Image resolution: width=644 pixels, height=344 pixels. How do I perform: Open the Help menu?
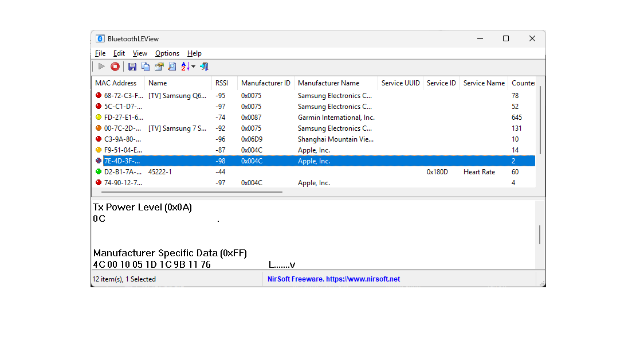tap(194, 53)
